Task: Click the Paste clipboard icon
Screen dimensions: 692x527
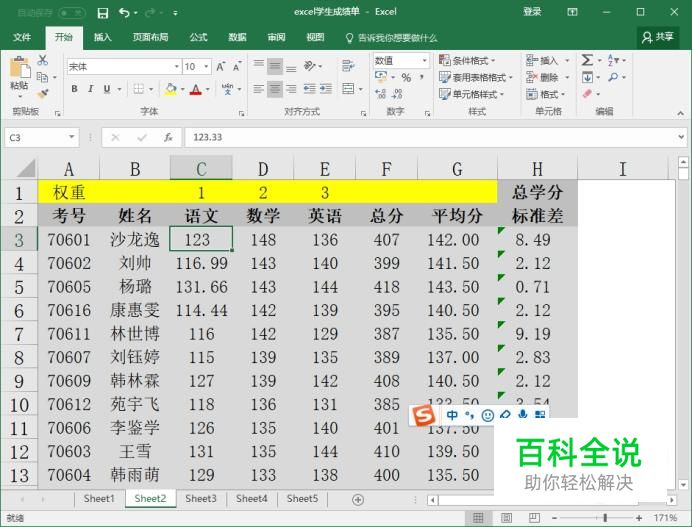Action: pos(20,69)
